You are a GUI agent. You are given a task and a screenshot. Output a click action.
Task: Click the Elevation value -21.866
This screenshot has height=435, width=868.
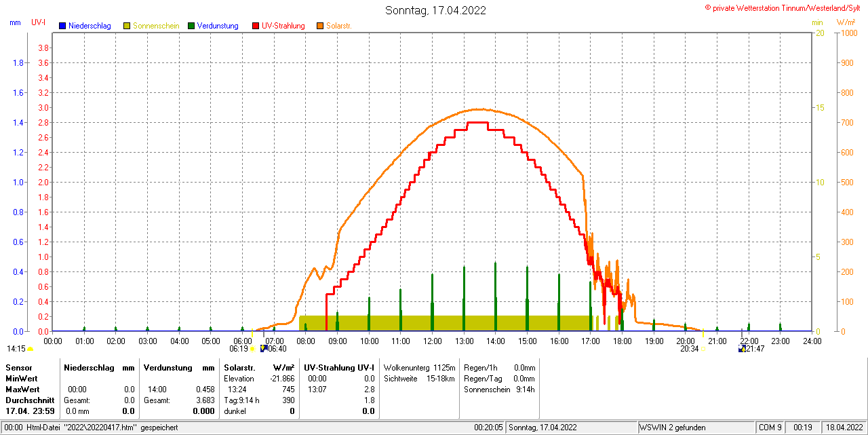point(281,379)
